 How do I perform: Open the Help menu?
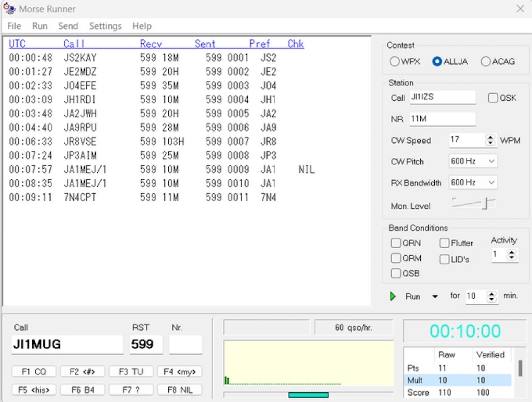tap(142, 26)
